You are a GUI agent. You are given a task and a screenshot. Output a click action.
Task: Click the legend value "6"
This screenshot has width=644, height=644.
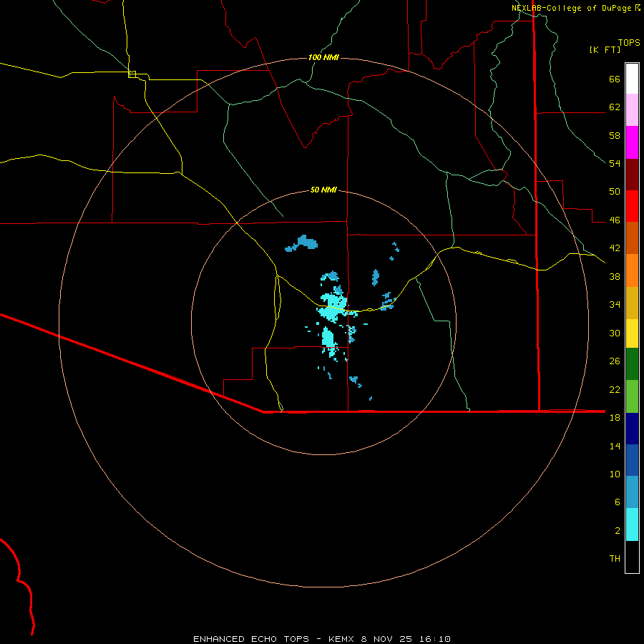(617, 502)
